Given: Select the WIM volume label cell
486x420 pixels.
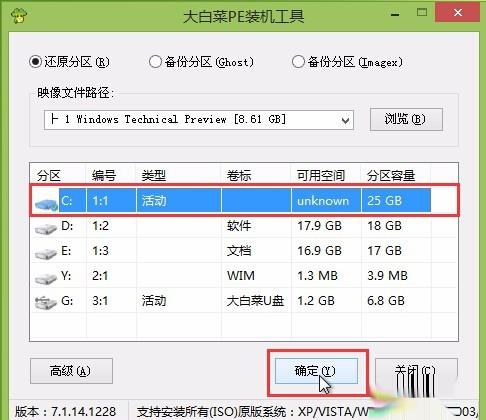Looking at the screenshot, I should (x=241, y=276).
